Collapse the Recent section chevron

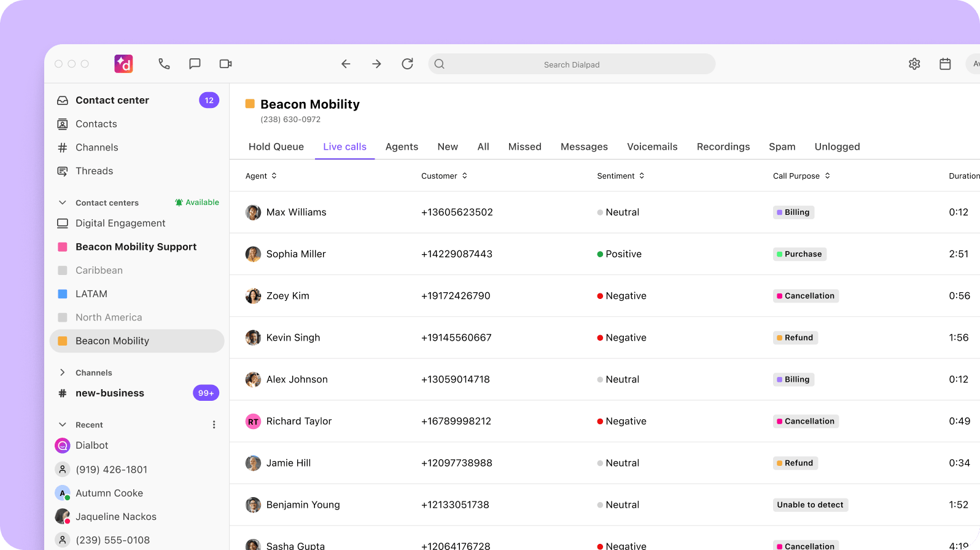pos(62,425)
